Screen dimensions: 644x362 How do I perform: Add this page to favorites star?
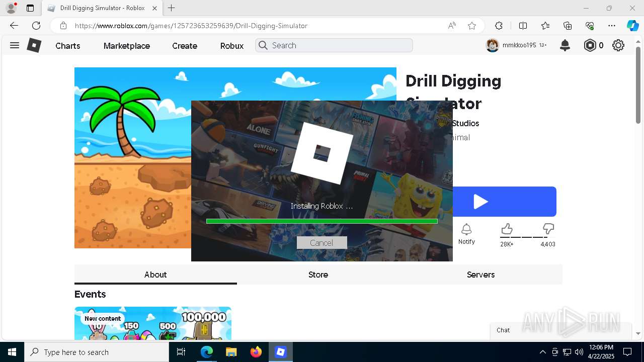tap(472, 26)
